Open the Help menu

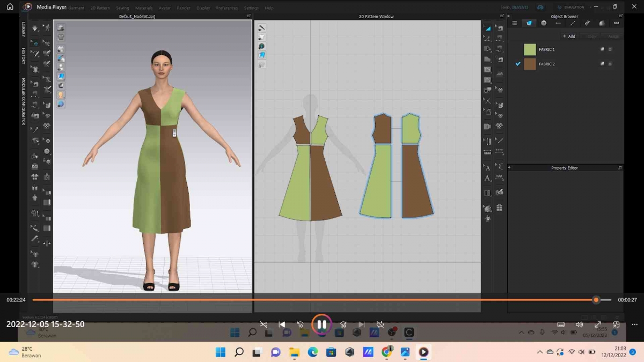tap(269, 8)
